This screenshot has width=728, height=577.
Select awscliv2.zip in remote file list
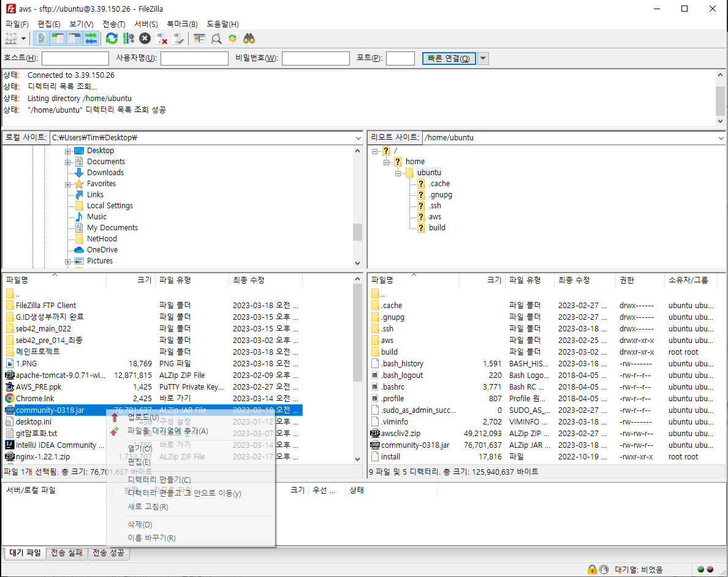[x=401, y=434]
